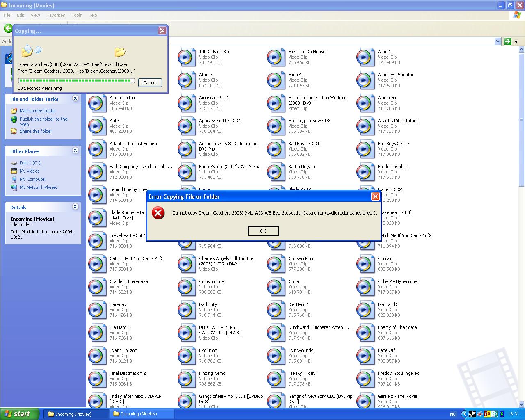Image resolution: width=525 pixels, height=420 pixels.
Task: Open My Network Places link
Action: (38, 187)
